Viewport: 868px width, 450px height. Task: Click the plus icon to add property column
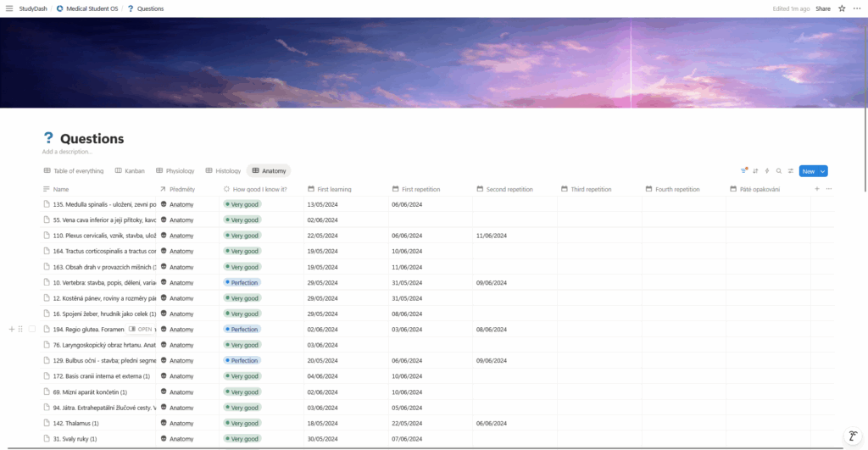click(817, 189)
